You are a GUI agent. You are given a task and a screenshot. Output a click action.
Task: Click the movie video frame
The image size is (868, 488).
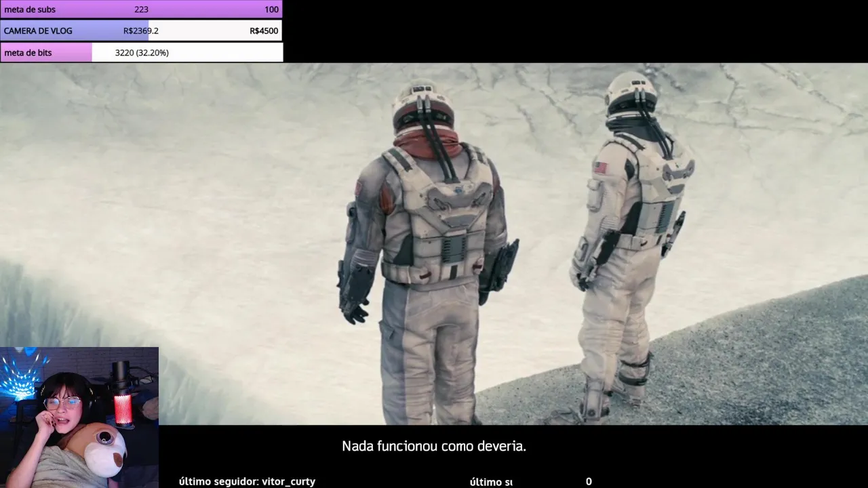434,244
